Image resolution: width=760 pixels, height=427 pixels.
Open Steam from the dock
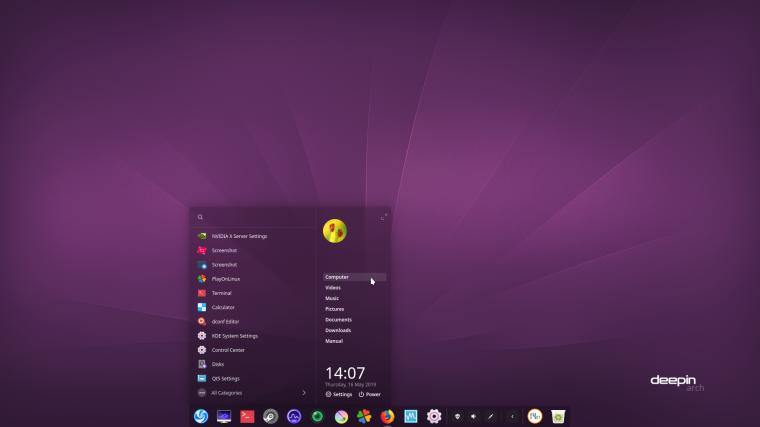[270, 416]
